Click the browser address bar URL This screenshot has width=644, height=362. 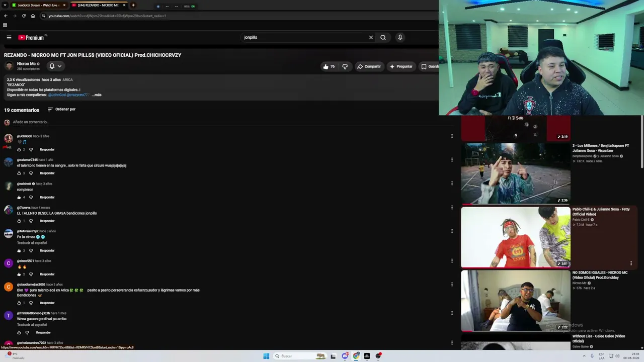point(107,16)
